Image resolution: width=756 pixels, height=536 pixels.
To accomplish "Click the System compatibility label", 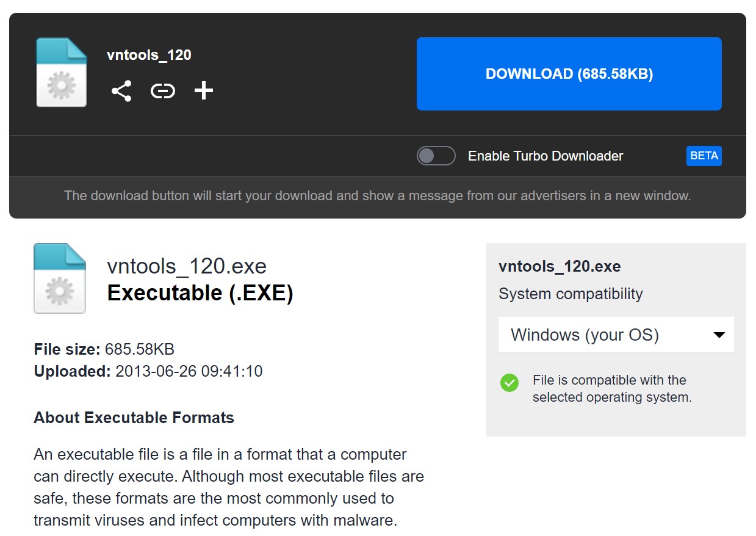I will point(571,294).
